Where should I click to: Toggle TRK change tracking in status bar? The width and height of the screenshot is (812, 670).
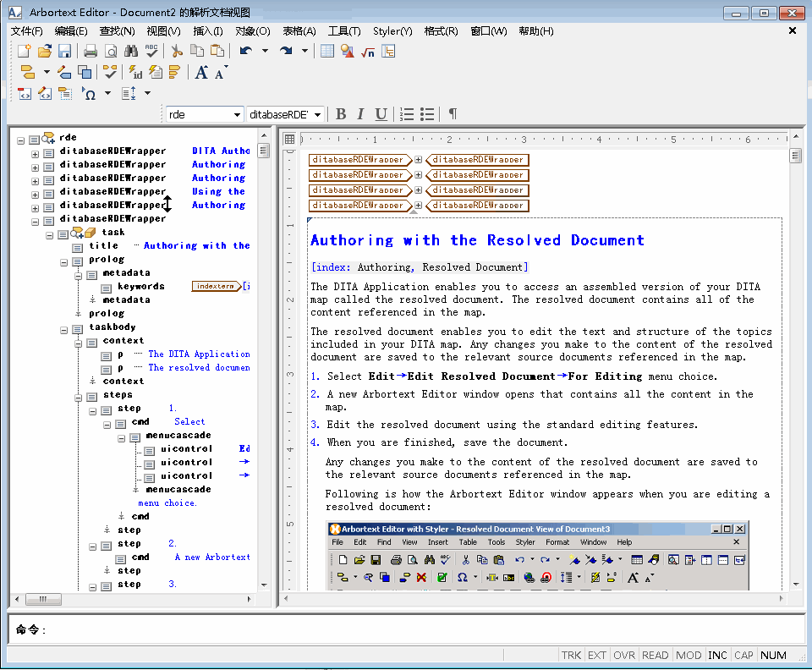point(571,655)
